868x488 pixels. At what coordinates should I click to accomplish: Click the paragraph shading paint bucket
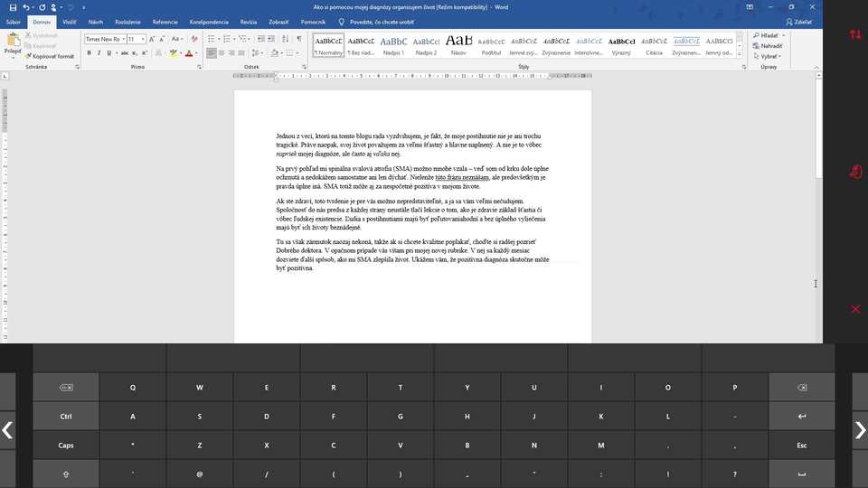click(x=275, y=53)
